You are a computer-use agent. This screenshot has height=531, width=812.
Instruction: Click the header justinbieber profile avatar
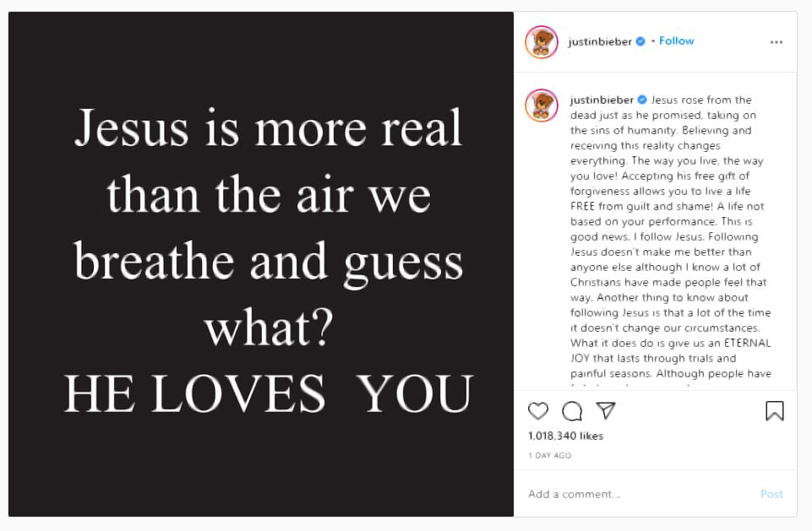tap(542, 41)
